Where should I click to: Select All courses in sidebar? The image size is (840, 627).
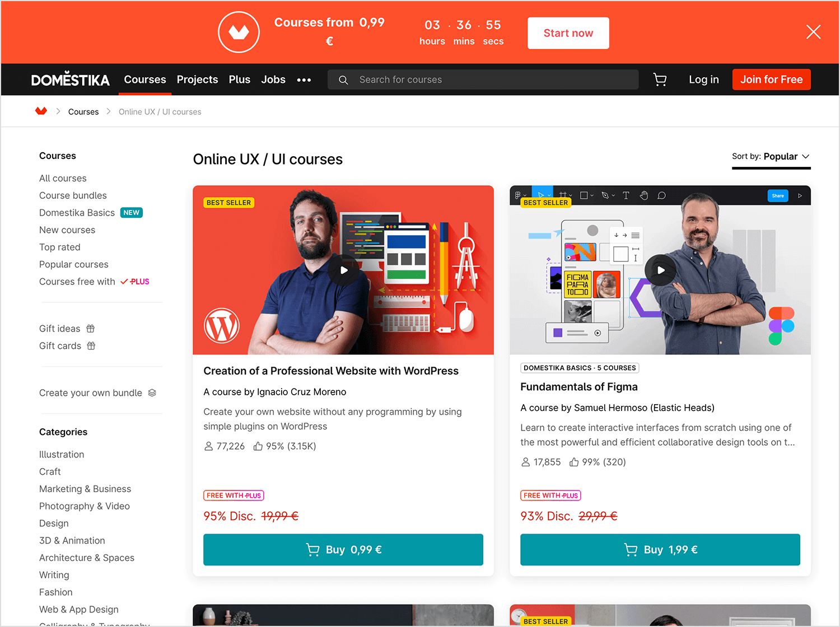click(x=63, y=178)
